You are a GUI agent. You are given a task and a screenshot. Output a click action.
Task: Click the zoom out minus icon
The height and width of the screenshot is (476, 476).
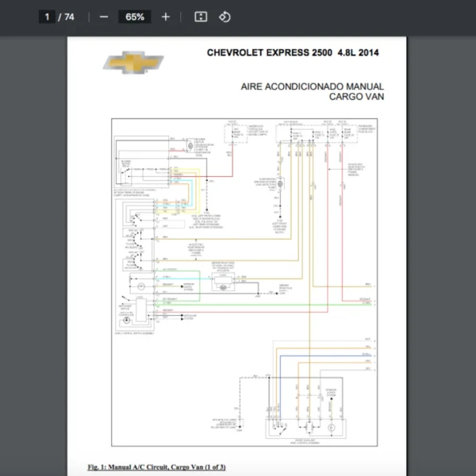coord(104,17)
